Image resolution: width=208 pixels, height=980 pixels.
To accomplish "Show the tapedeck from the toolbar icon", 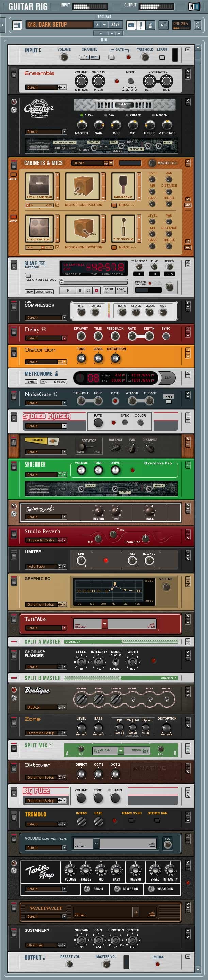I will 131,25.
